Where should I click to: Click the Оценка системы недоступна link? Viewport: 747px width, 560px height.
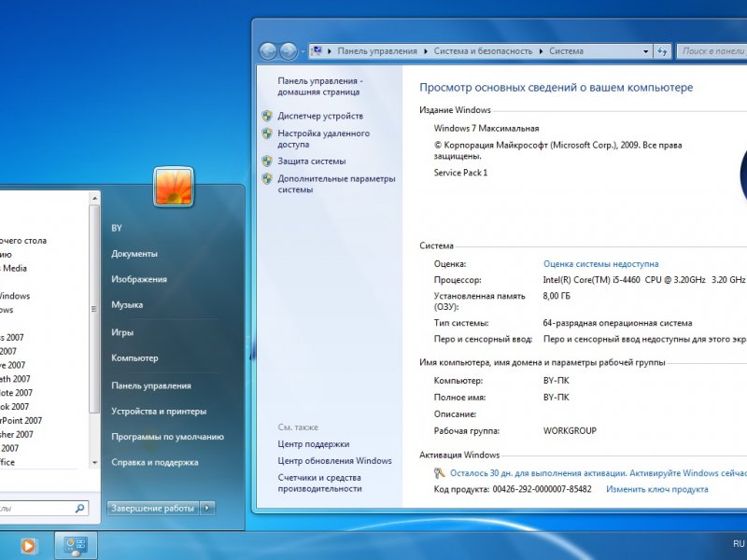tap(601, 264)
